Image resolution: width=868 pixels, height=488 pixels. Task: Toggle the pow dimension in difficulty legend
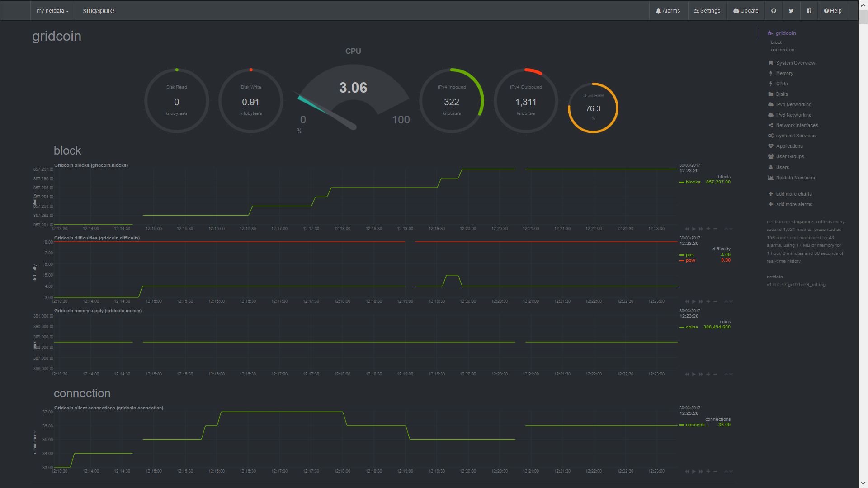click(x=690, y=260)
